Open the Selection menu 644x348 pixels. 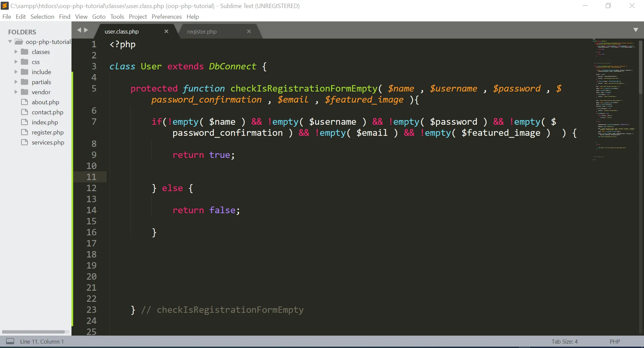[x=42, y=17]
